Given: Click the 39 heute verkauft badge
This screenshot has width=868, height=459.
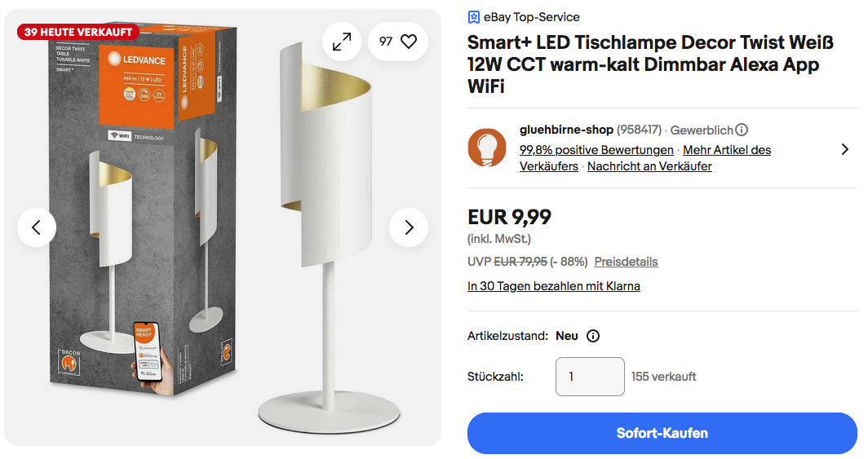Looking at the screenshot, I should point(77,32).
